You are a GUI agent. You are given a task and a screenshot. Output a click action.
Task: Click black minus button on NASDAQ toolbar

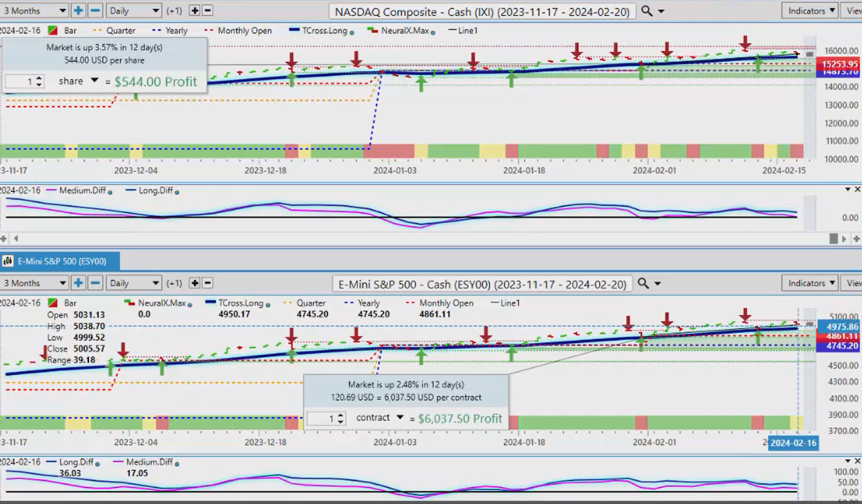point(208,10)
